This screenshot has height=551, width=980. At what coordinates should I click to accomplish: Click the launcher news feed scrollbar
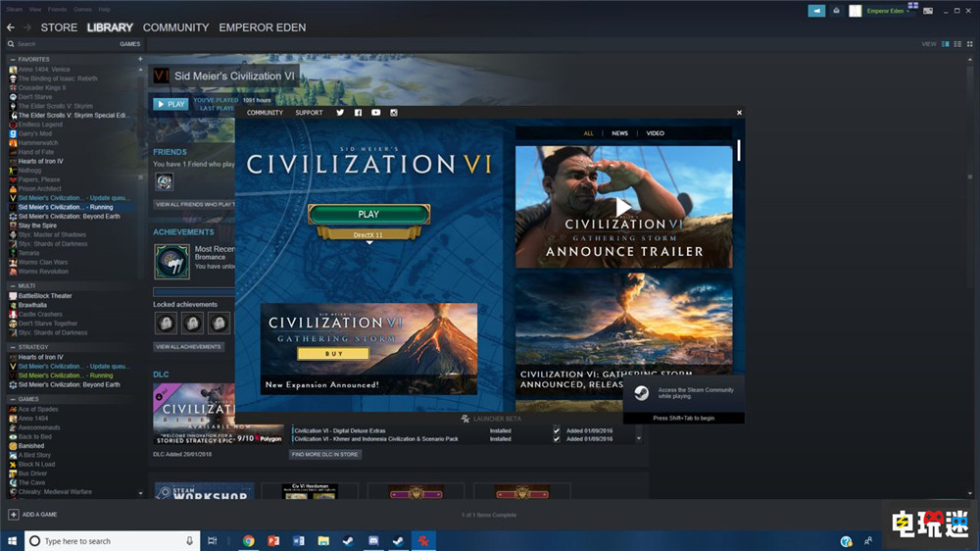point(739,150)
